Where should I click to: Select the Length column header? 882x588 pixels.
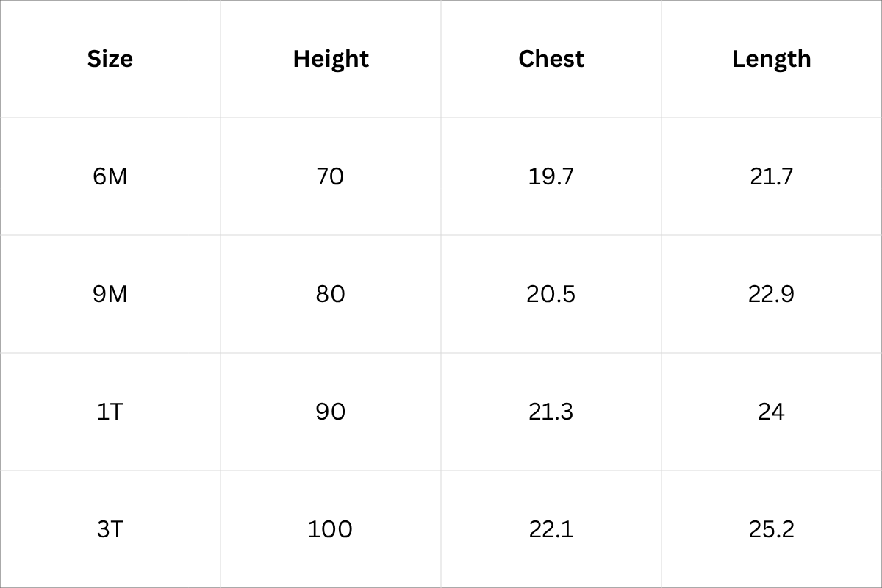point(772,59)
